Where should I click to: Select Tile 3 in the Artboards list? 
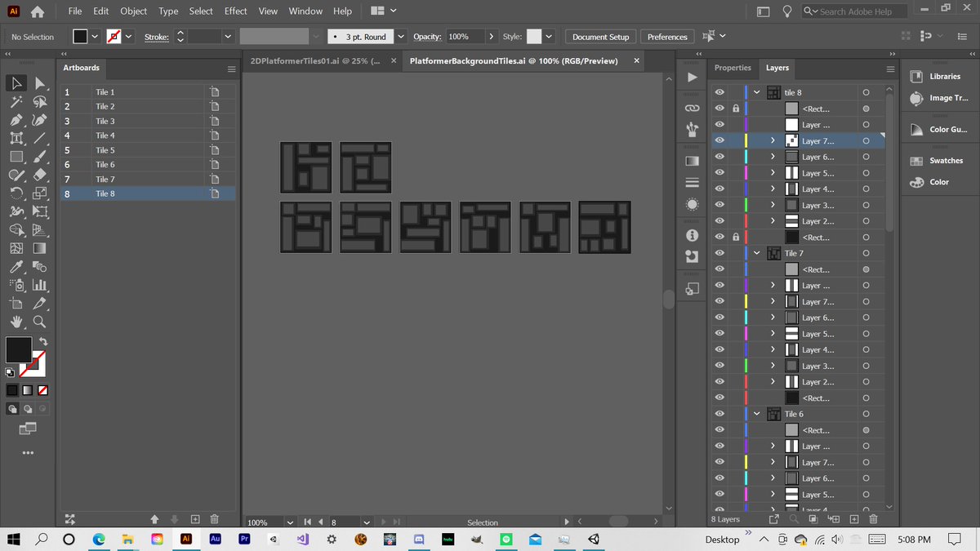pyautogui.click(x=148, y=121)
